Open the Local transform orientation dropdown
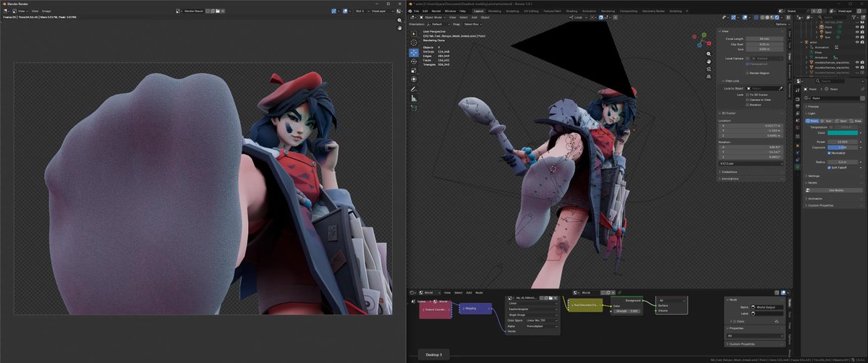This screenshot has height=363, width=868. [x=580, y=17]
